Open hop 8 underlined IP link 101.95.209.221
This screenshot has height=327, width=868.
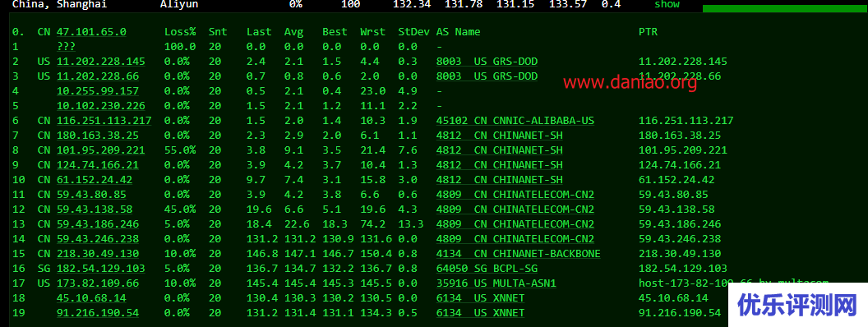coord(101,150)
